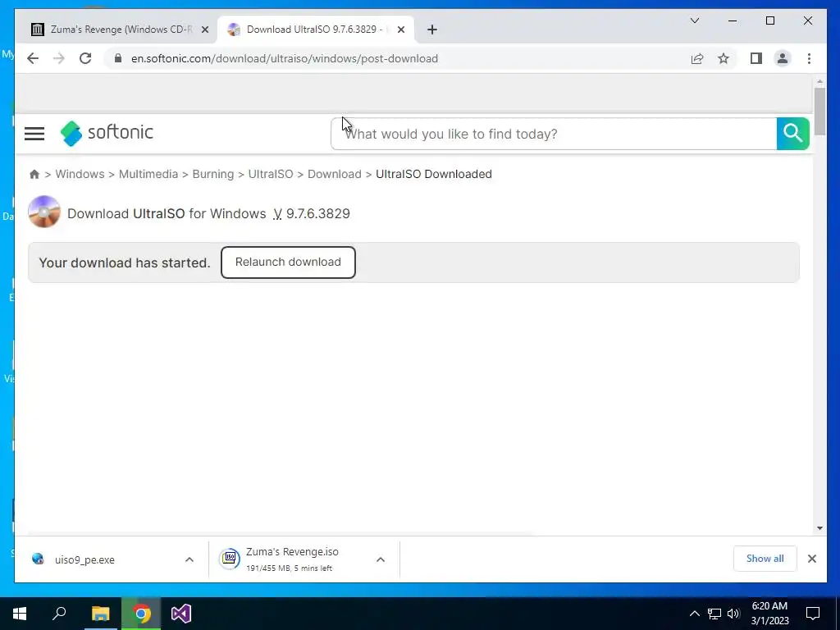
Task: Click Show all downloads
Action: point(765,558)
